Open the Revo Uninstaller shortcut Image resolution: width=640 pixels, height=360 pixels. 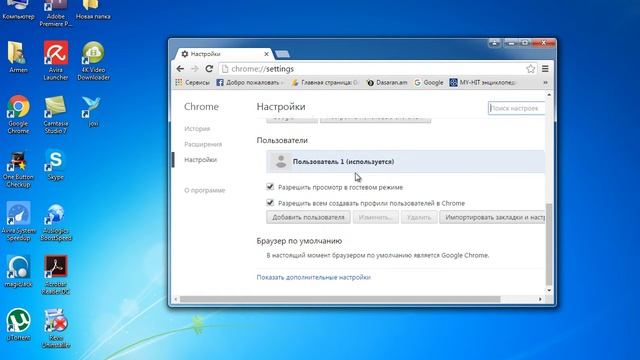(x=56, y=328)
